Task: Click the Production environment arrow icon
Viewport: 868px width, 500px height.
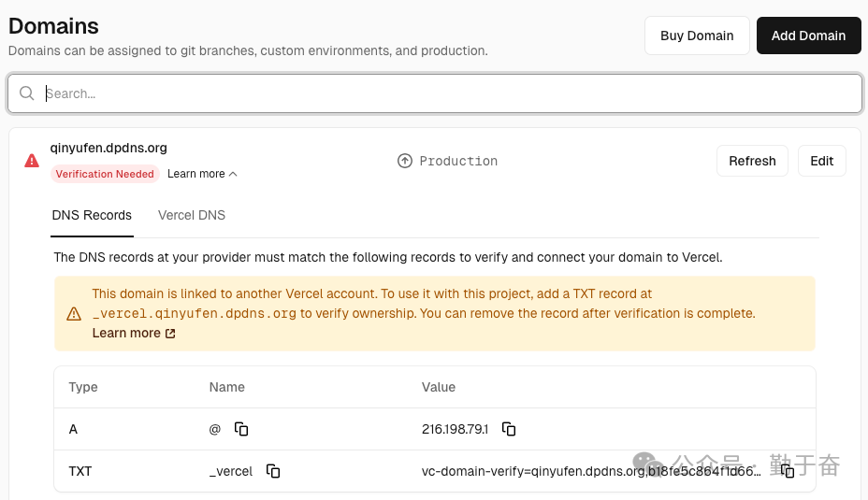Action: [x=405, y=161]
